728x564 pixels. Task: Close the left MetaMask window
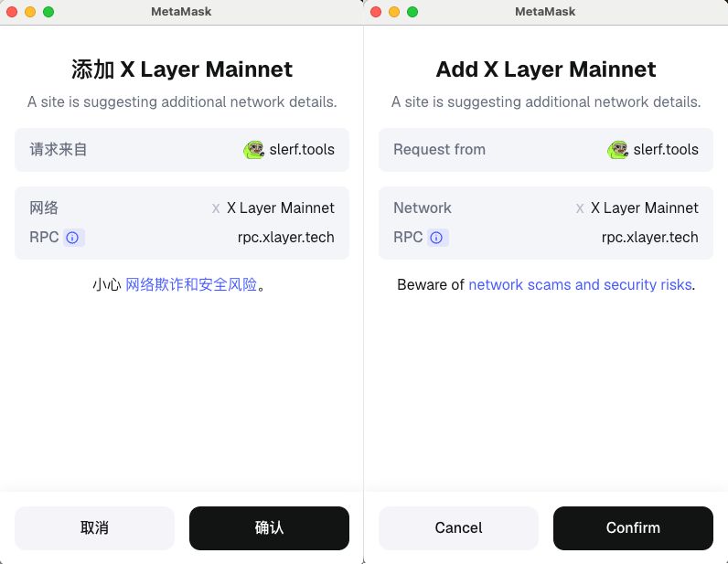point(12,12)
